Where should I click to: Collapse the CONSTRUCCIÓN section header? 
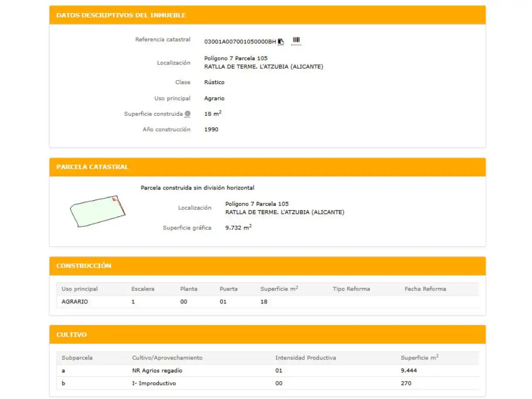pos(268,266)
